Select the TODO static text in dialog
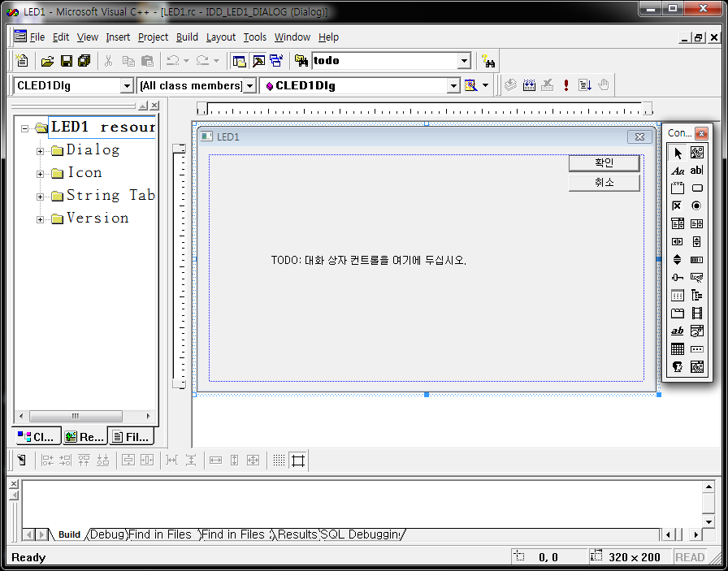 [369, 260]
